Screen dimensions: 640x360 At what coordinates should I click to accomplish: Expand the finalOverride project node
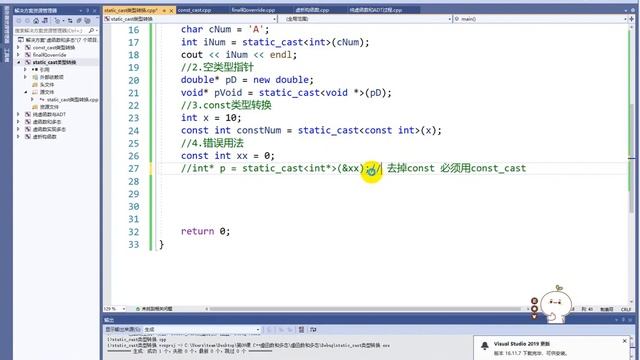[x=18, y=55]
